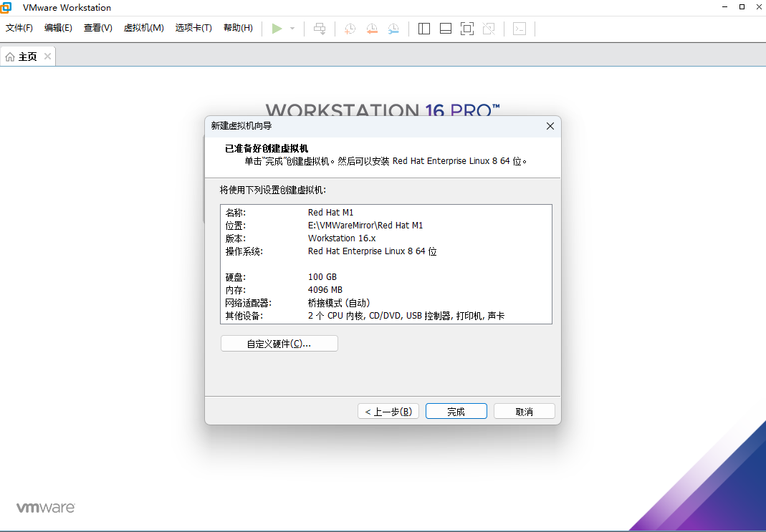Click the 自定义硬件(C)... button

point(279,344)
